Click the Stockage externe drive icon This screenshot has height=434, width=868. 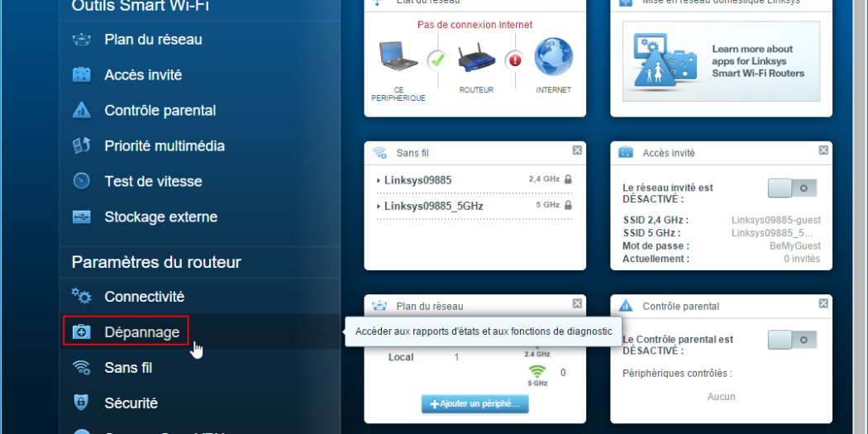pos(82,217)
